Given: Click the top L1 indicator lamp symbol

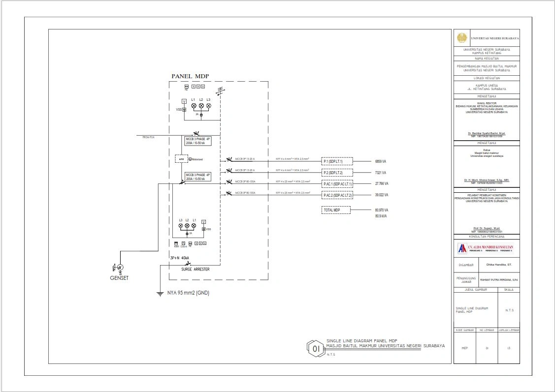Looking at the screenshot, I should (194, 106).
